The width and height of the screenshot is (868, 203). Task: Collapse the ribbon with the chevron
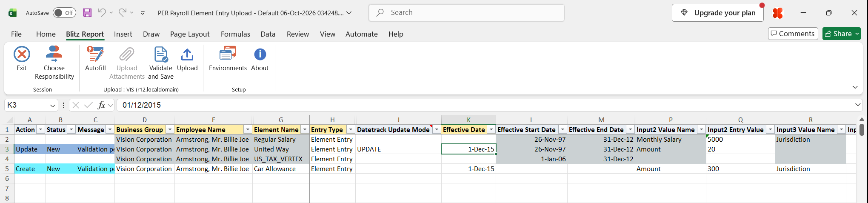[855, 87]
